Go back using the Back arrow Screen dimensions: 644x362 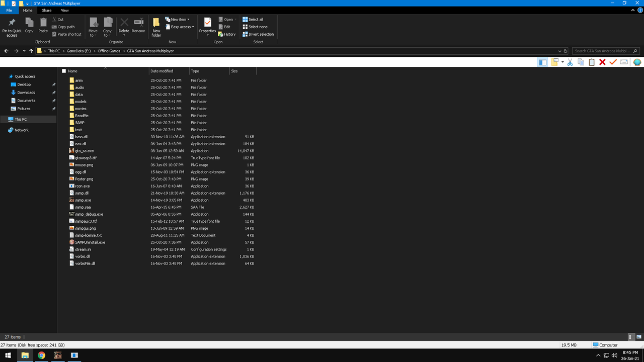click(x=7, y=51)
